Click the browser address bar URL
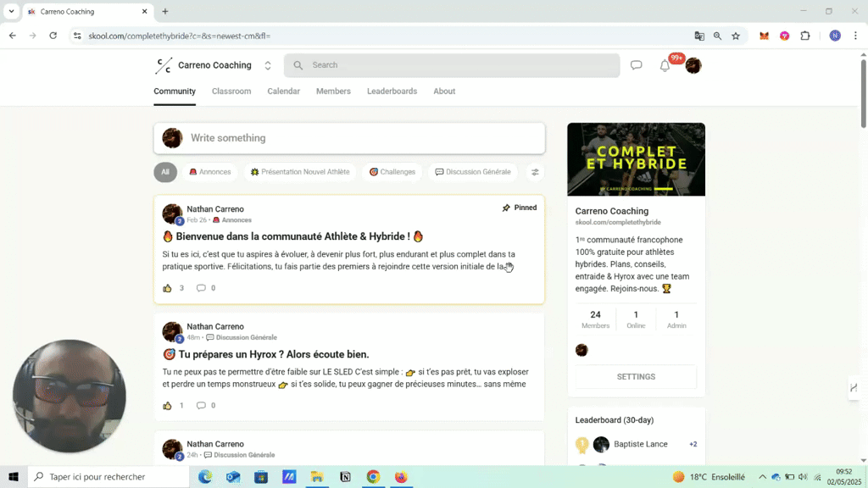 (x=180, y=36)
